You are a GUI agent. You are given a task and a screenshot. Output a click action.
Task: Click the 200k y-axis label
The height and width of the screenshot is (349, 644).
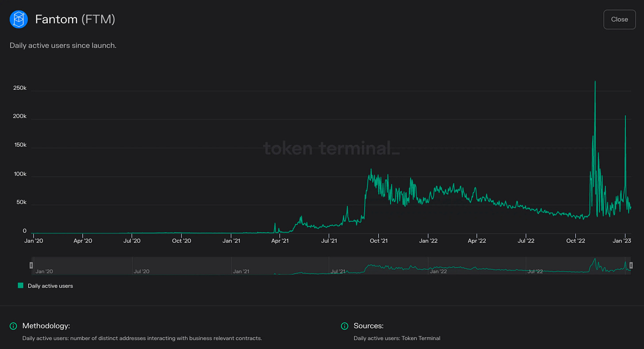[x=19, y=116]
